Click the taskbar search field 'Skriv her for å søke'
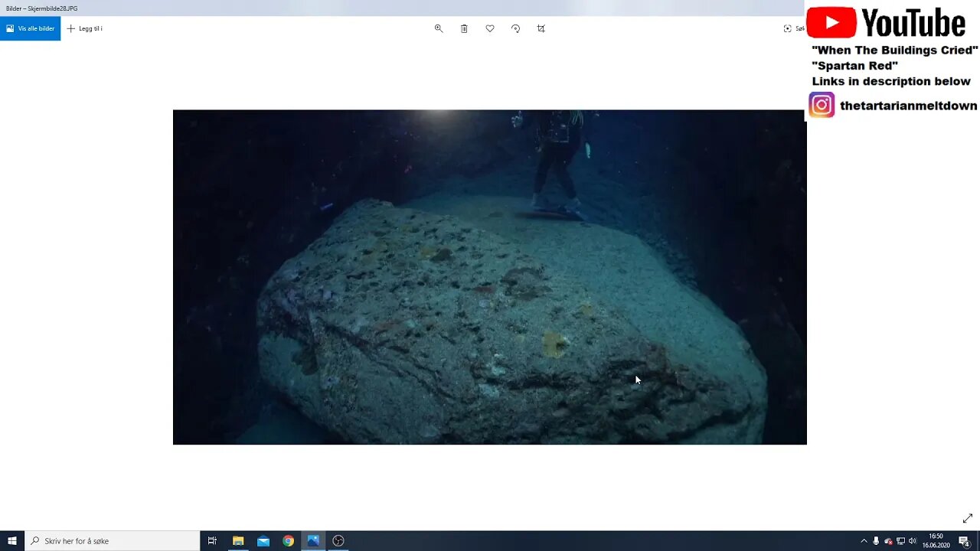The width and height of the screenshot is (980, 551). click(113, 541)
